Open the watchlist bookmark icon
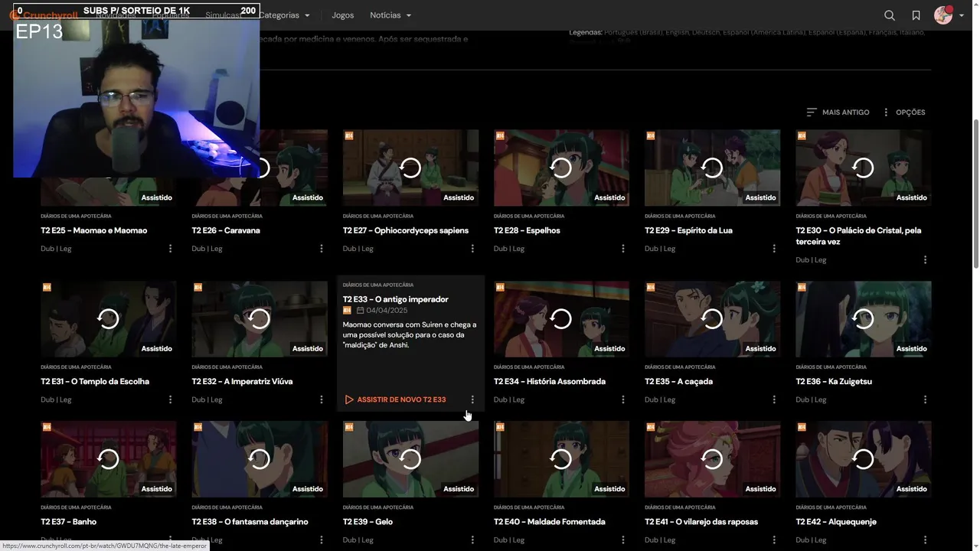 click(916, 15)
